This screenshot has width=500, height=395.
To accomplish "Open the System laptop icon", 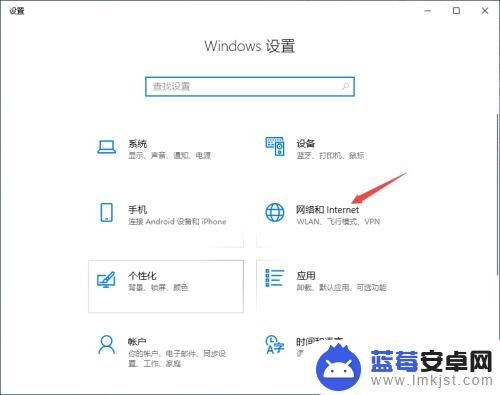I will [107, 147].
